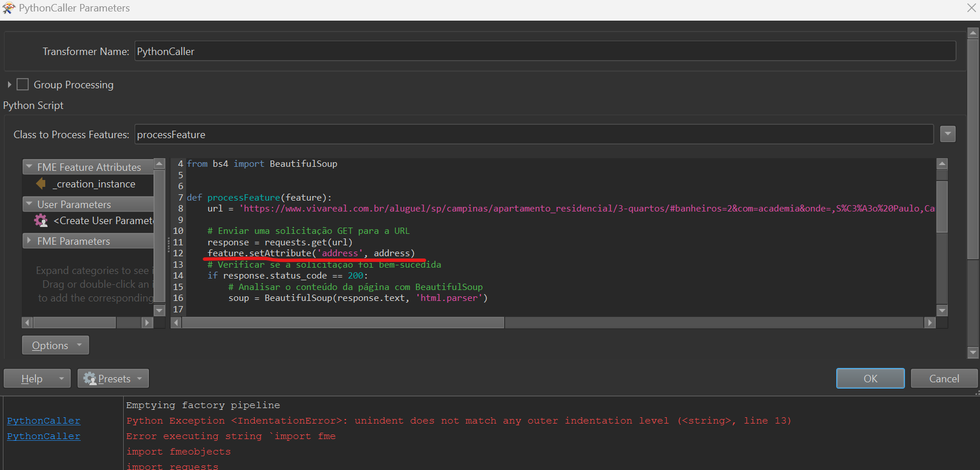Click the 'feature.setAttribute' code on line 12
980x470 pixels.
coord(311,253)
